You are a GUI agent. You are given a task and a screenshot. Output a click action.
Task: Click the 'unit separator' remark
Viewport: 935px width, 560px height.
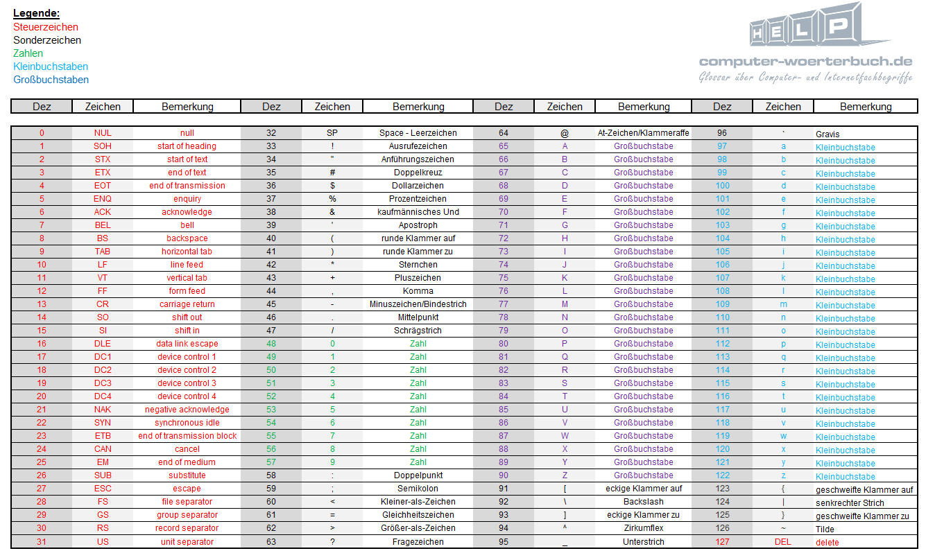click(187, 542)
